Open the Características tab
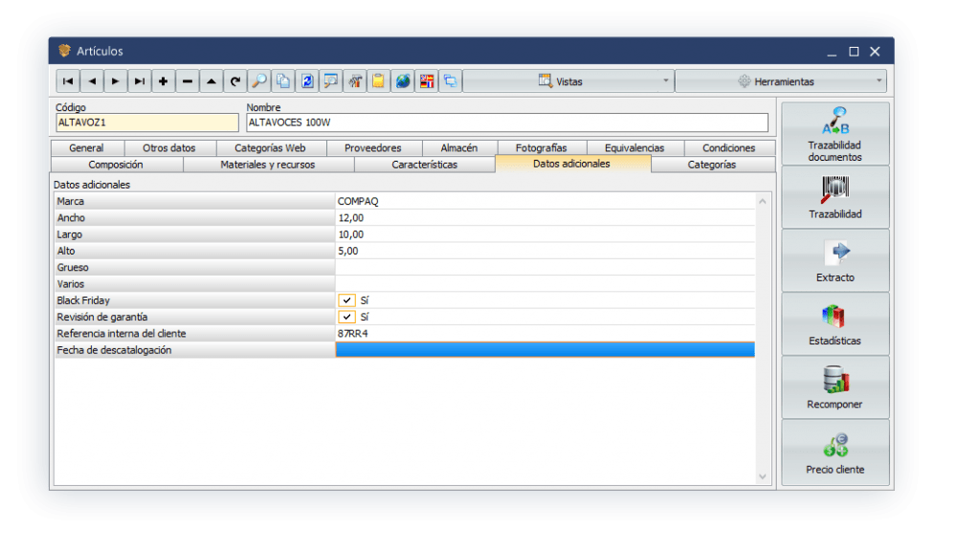Image resolution: width=980 pixels, height=553 pixels. pos(424,165)
